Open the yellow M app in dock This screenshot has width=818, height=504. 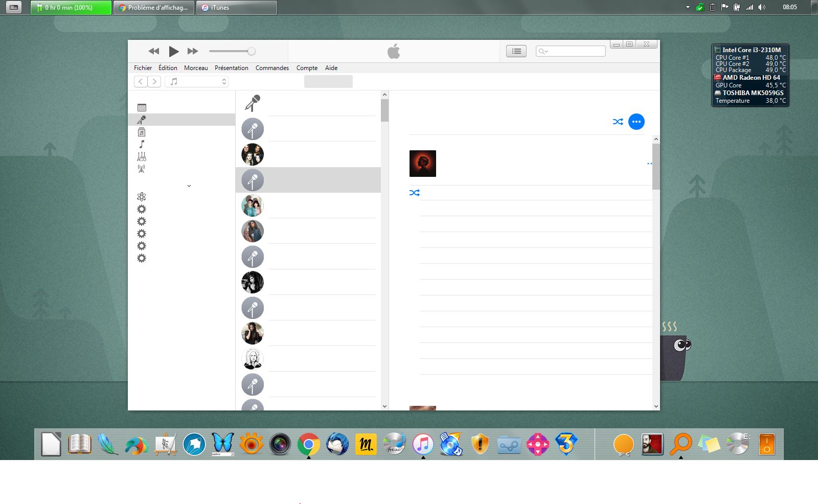[366, 444]
